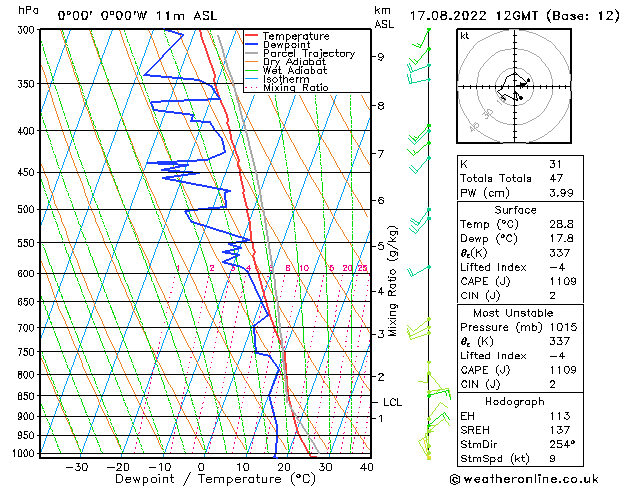Image resolution: width=629 pixels, height=486 pixels.
Task: Click 'CIN (J)' in the Most Unstable section
Action: [480, 385]
